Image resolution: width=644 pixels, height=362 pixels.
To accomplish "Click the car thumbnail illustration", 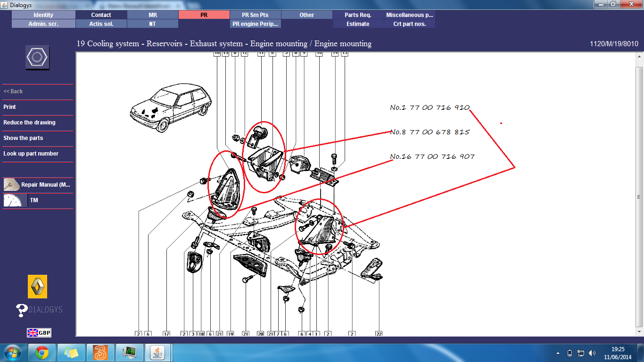I will (171, 107).
